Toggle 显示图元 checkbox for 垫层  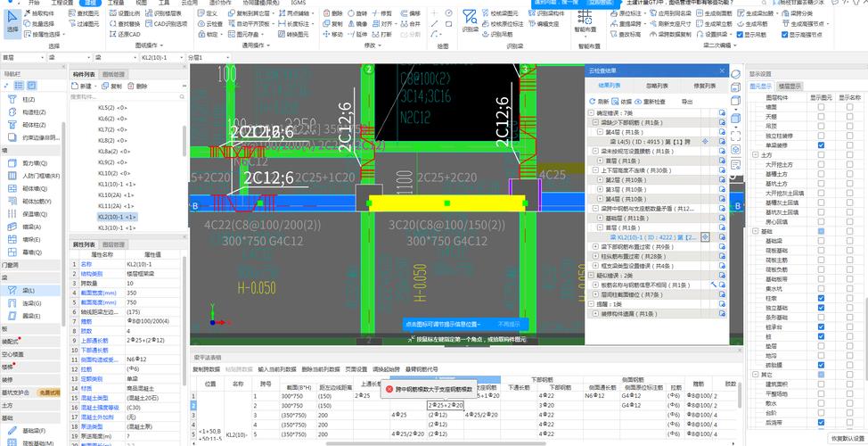coord(821,347)
